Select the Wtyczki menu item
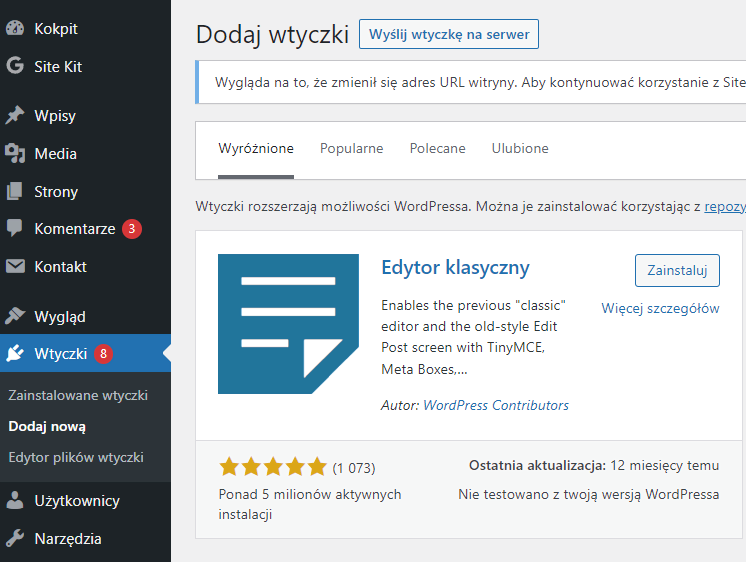This screenshot has width=746, height=562. [85, 353]
